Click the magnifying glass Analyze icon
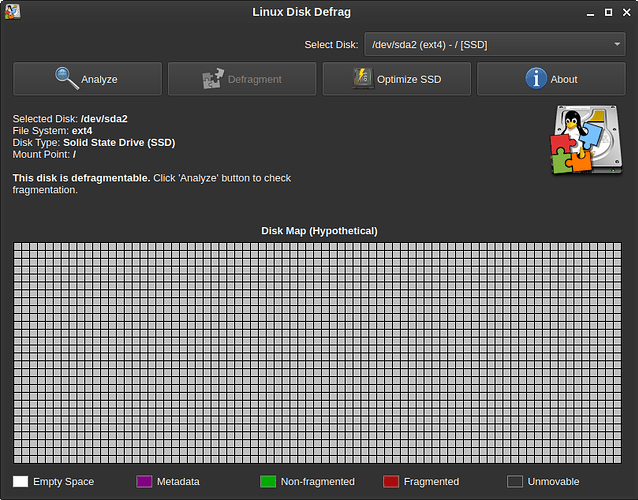Image resolution: width=638 pixels, height=500 pixels. pos(67,78)
